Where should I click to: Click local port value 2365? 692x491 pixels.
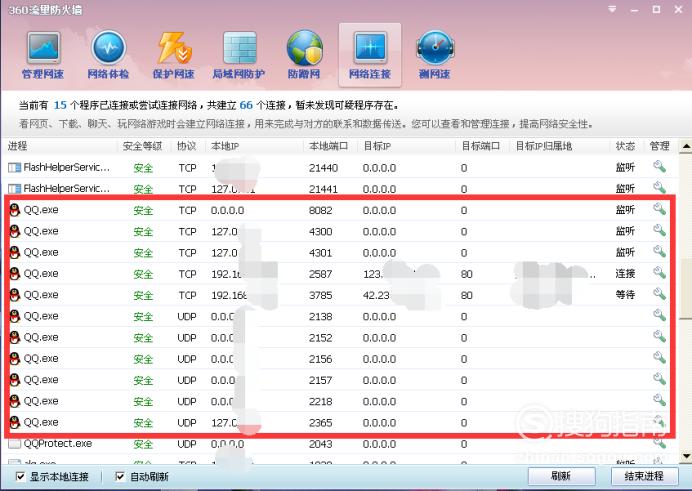coord(320,423)
